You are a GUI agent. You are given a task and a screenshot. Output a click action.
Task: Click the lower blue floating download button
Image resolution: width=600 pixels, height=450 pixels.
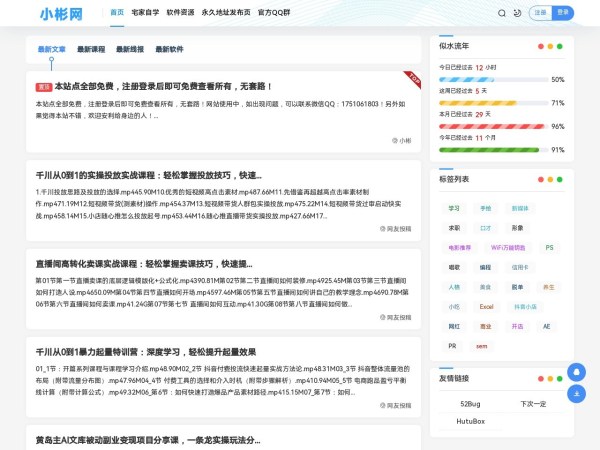click(576, 393)
